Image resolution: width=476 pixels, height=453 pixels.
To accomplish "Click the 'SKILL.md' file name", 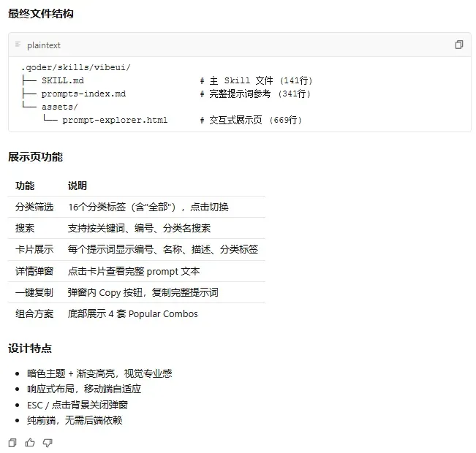I will [63, 80].
